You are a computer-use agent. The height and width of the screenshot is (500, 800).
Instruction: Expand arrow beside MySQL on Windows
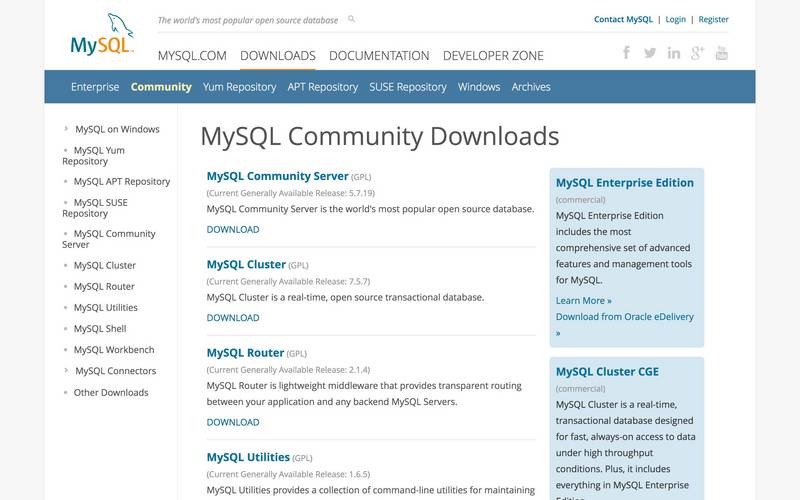pos(66,129)
